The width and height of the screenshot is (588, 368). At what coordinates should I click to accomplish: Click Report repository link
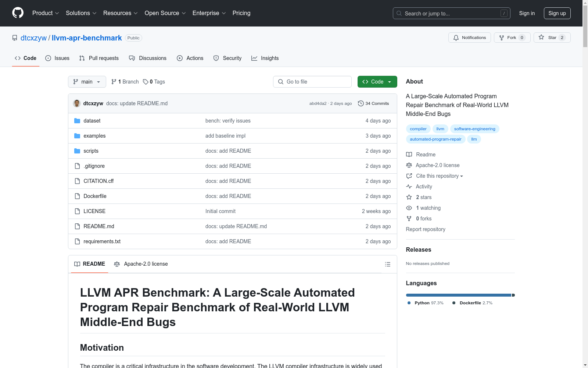point(426,229)
